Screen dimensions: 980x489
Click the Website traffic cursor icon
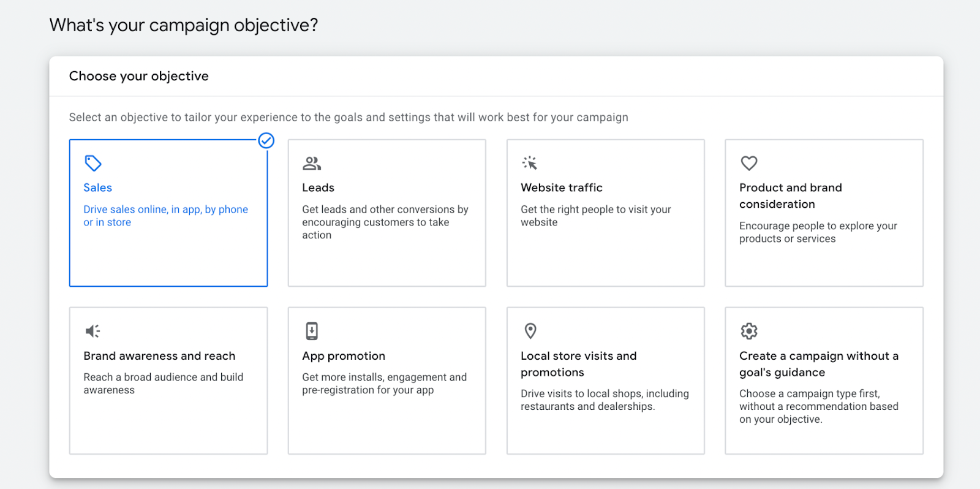click(x=530, y=163)
